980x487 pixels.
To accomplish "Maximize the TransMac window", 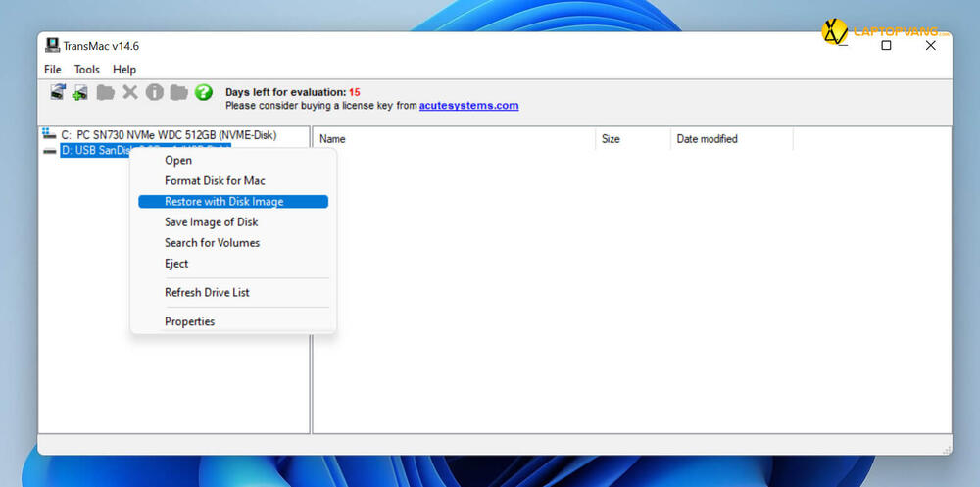I will pos(886,46).
